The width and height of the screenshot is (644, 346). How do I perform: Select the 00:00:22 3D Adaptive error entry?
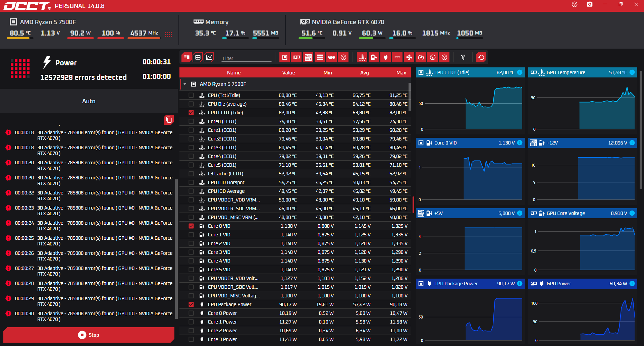tap(89, 195)
